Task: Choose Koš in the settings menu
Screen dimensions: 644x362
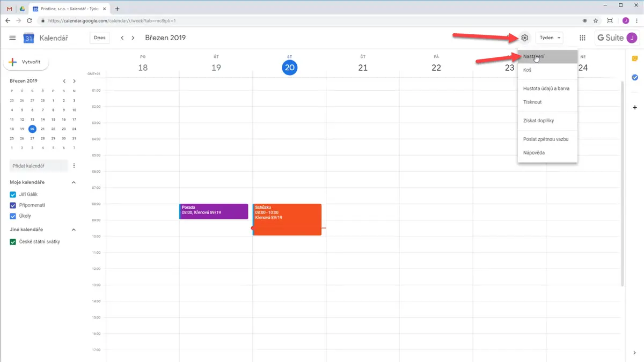Action: coord(547,70)
